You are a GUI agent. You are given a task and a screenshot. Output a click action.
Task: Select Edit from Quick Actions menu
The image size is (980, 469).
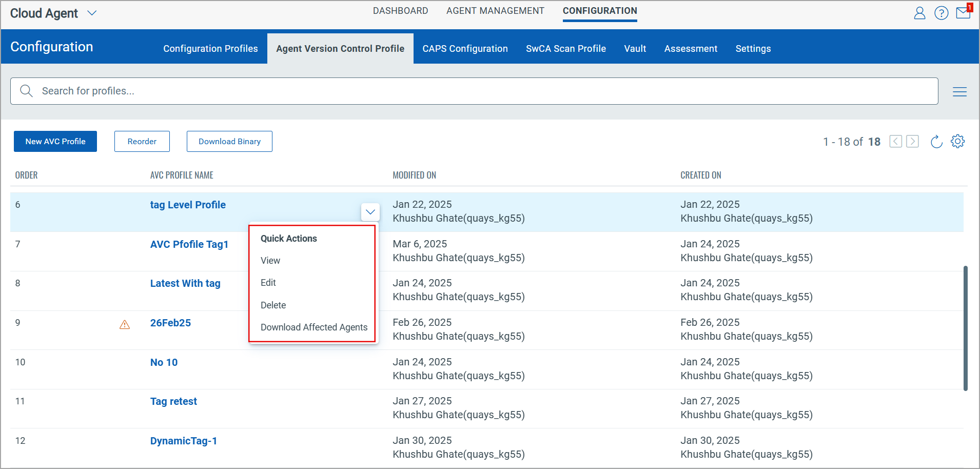pyautogui.click(x=268, y=283)
